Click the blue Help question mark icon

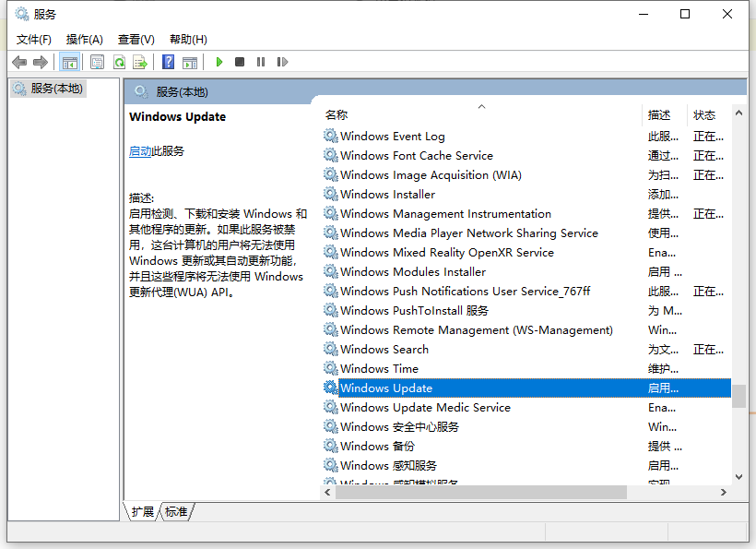pos(168,62)
